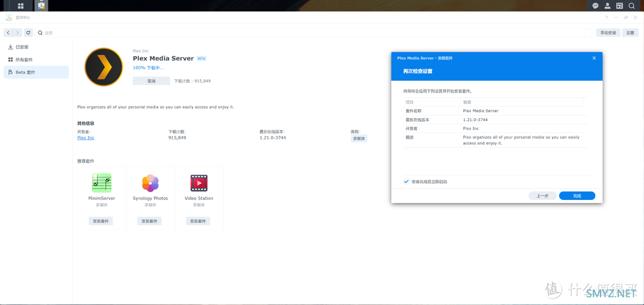Open the 设置 button in Package Center
The width and height of the screenshot is (644, 305).
(x=630, y=32)
